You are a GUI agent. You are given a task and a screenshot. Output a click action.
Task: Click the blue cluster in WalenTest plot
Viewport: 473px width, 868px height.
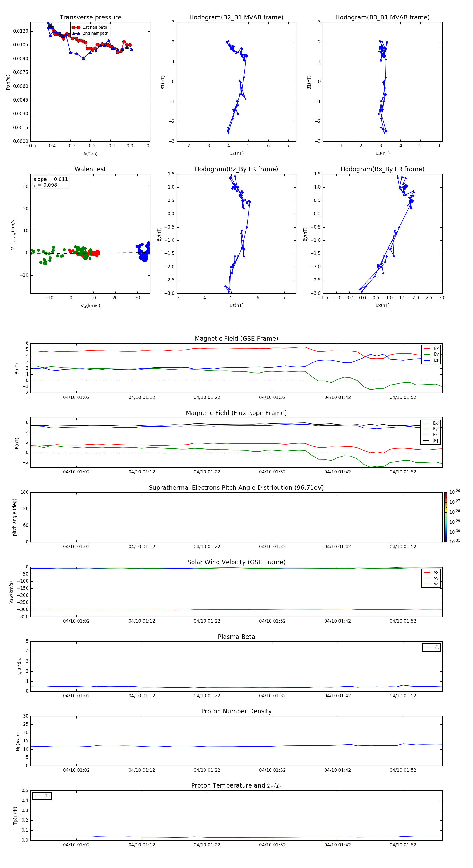(x=144, y=252)
